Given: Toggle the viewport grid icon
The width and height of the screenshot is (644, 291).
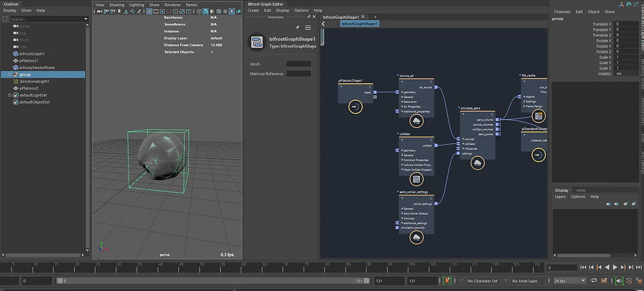Looking at the screenshot, I should tap(149, 11).
